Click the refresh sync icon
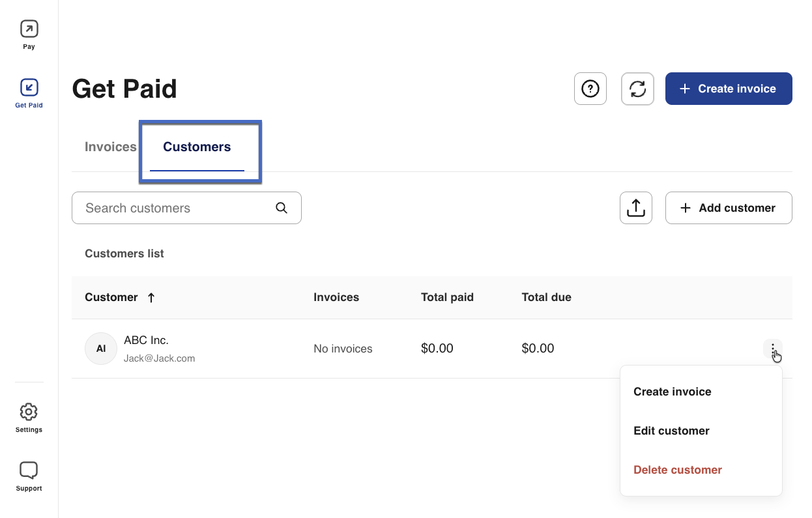This screenshot has width=812, height=518. point(637,89)
